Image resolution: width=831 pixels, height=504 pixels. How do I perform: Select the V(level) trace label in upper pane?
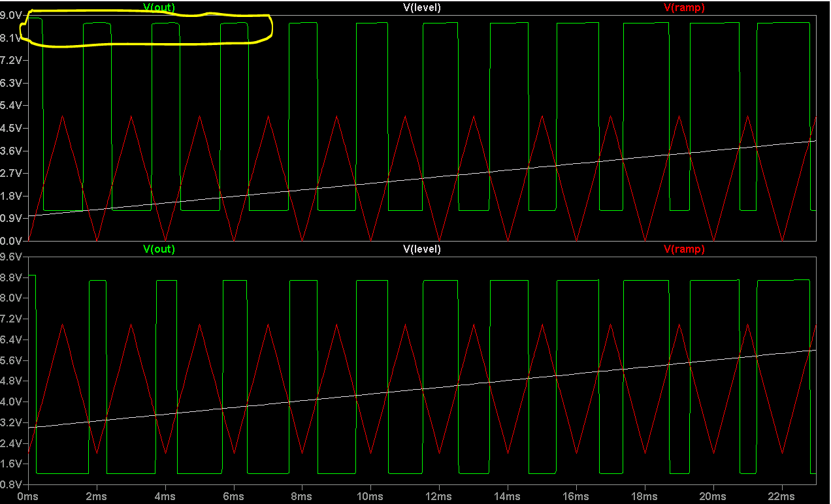pos(422,8)
